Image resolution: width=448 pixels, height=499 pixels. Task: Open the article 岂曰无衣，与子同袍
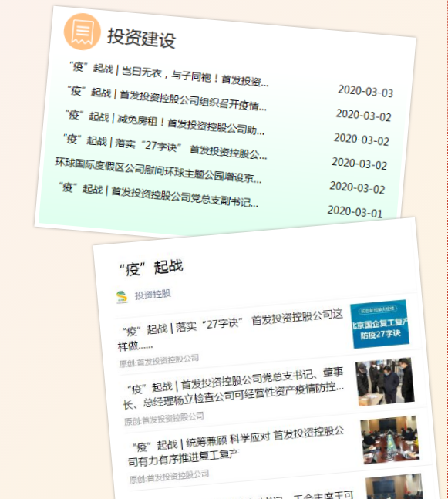coord(169,74)
